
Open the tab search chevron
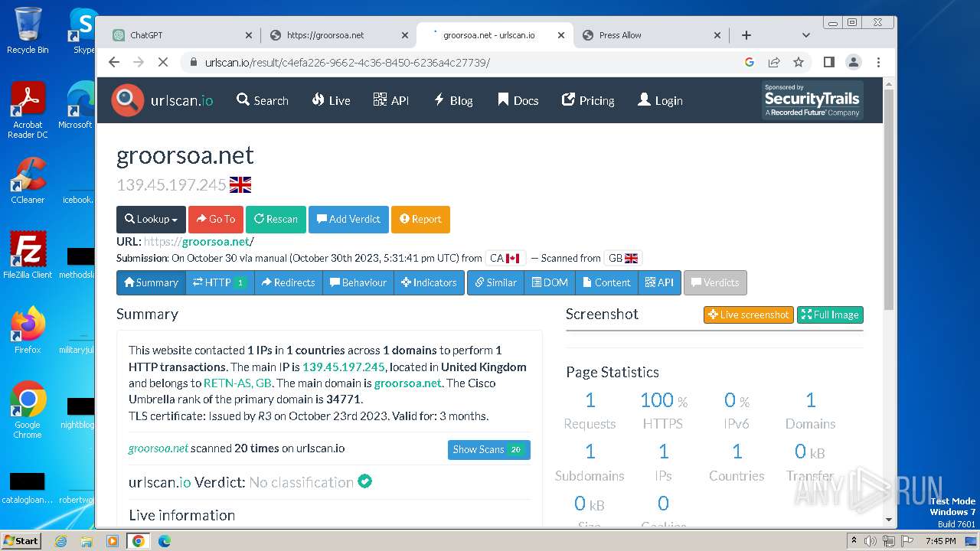point(805,35)
